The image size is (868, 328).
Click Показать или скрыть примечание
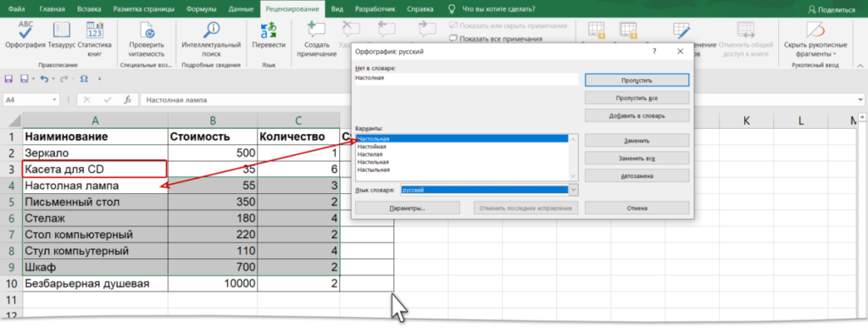pos(508,26)
